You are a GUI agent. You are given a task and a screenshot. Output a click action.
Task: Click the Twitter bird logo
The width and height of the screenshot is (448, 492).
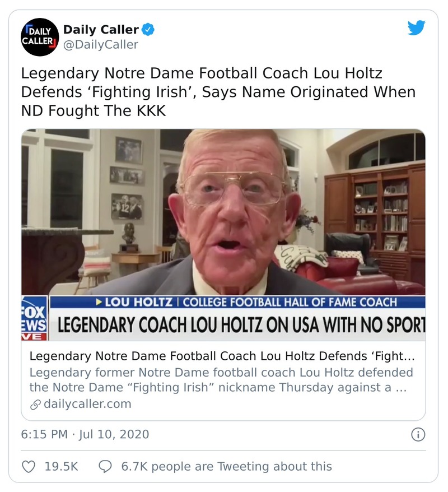(x=416, y=28)
